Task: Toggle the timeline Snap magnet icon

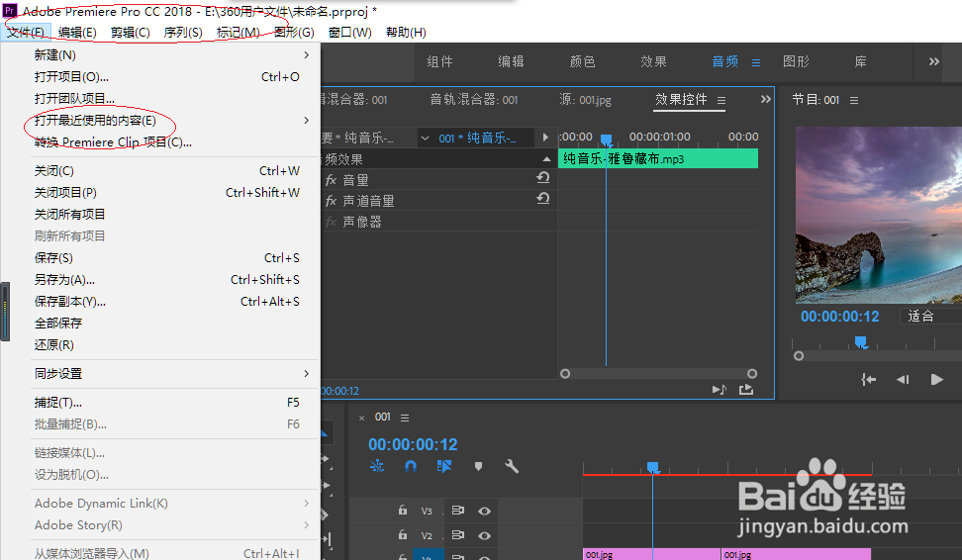Action: (x=411, y=466)
